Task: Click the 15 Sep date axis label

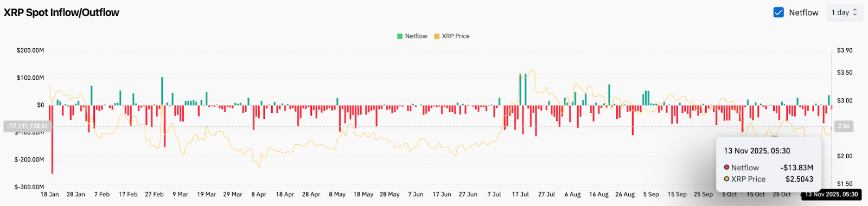Action: [x=677, y=194]
